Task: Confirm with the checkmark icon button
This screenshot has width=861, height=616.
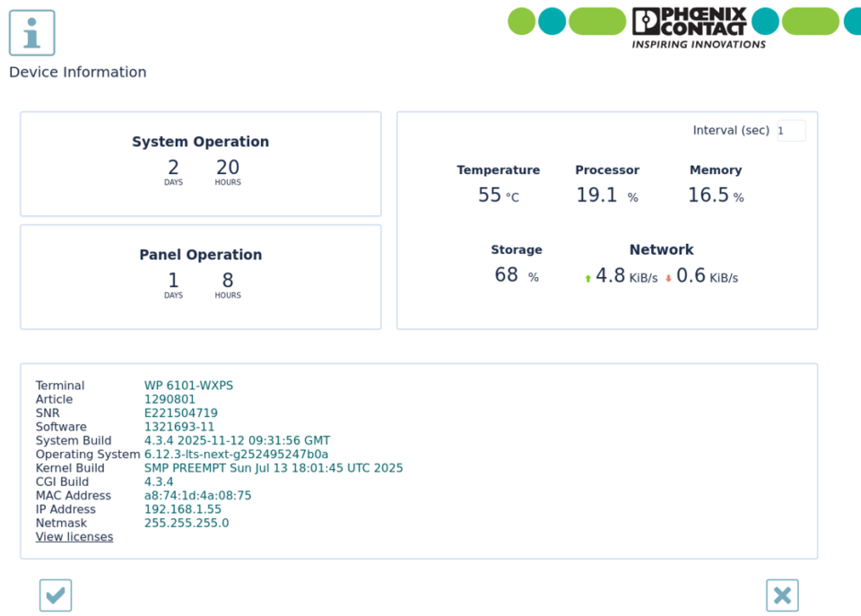Action: pos(56,595)
